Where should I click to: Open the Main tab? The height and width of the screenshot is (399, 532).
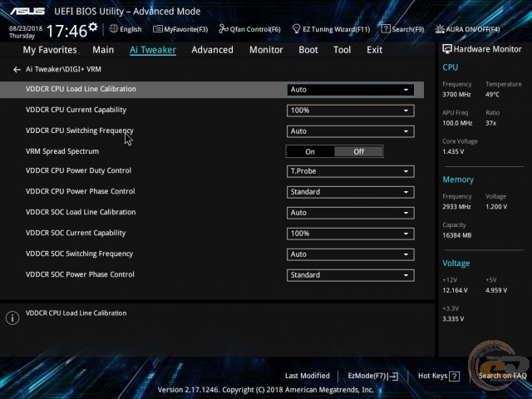pyautogui.click(x=103, y=50)
